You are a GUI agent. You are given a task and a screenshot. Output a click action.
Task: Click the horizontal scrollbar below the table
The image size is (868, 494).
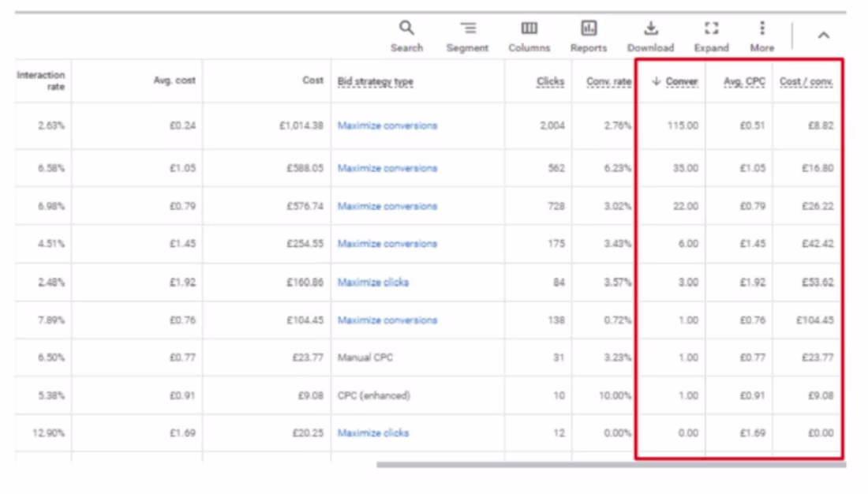(611, 465)
